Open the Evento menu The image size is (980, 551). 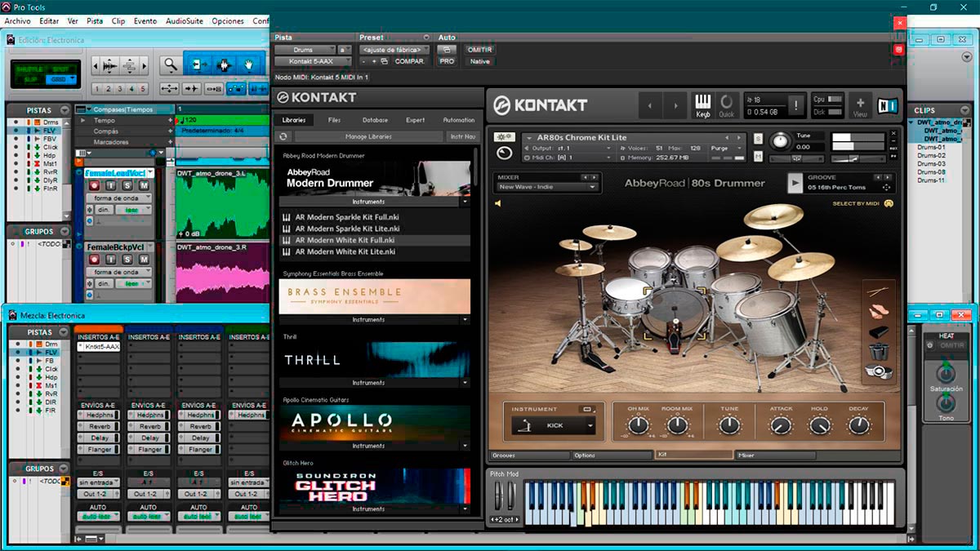[x=145, y=20]
